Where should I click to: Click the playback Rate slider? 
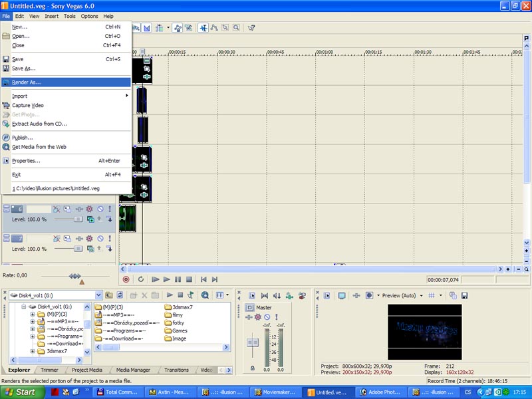coord(74,276)
